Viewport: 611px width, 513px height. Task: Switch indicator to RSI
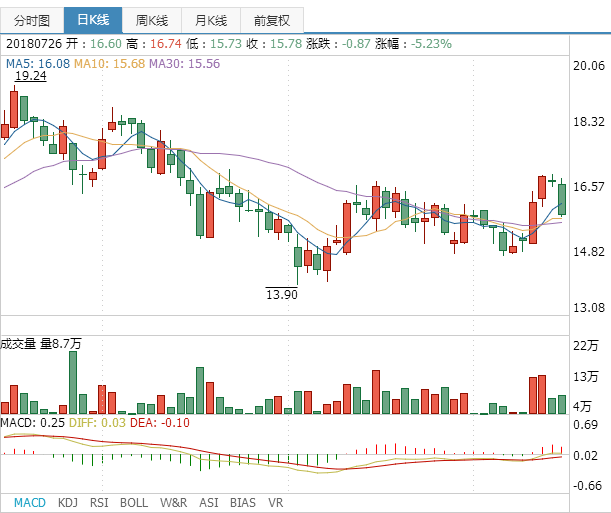tap(99, 502)
